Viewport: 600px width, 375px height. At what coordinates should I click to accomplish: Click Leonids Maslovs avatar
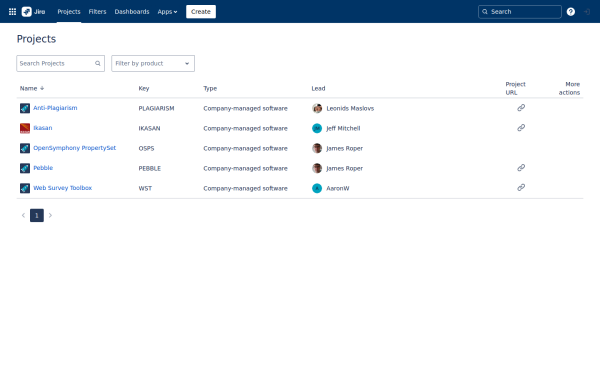tap(317, 108)
